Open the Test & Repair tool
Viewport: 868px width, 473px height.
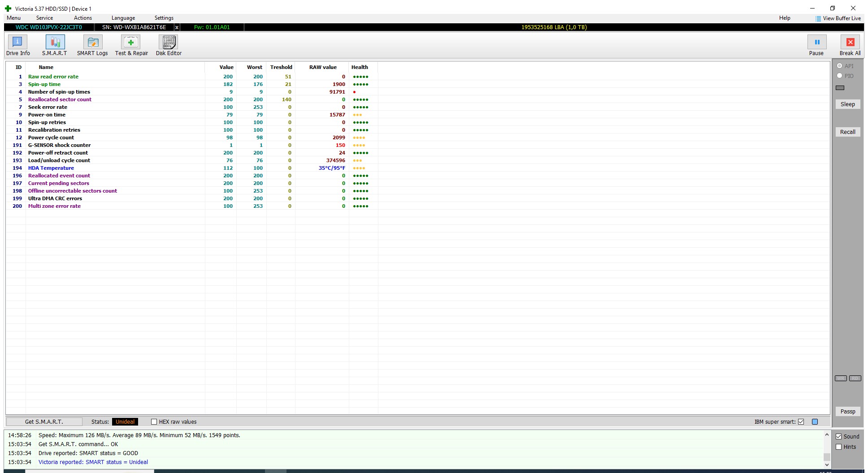click(131, 46)
